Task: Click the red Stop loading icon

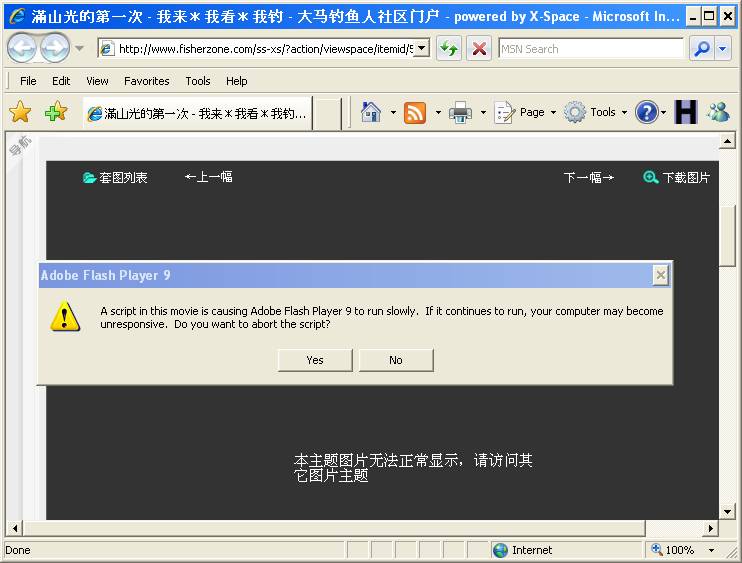Action: click(x=479, y=48)
